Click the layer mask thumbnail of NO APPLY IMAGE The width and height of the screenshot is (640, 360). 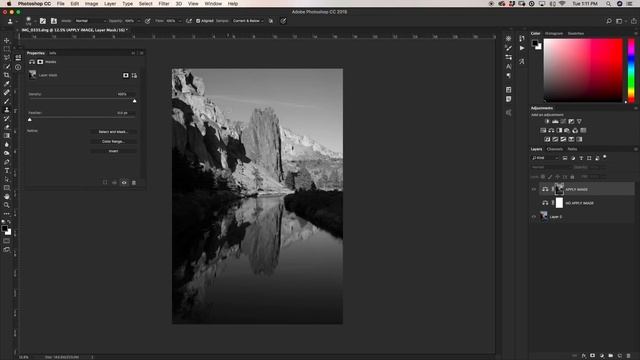click(x=559, y=203)
